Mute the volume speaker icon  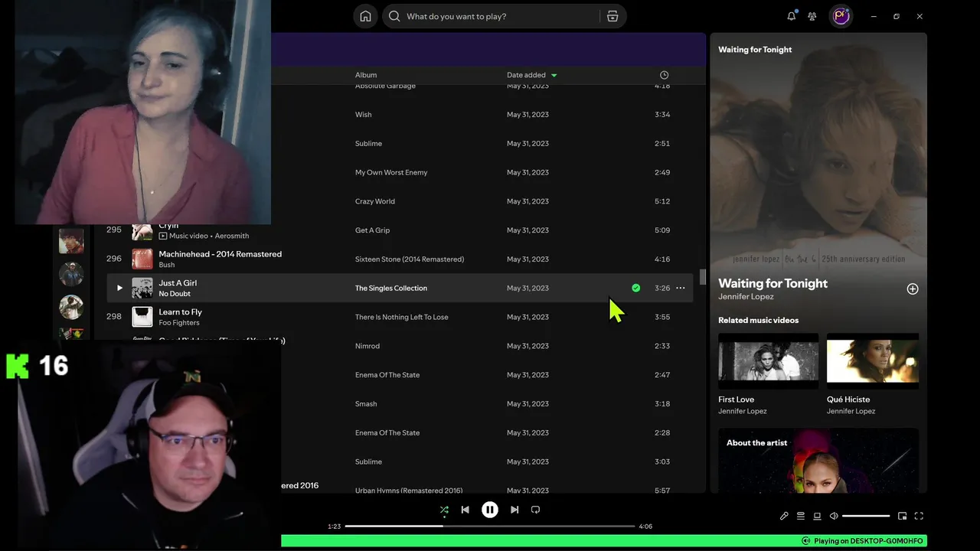pyautogui.click(x=834, y=516)
